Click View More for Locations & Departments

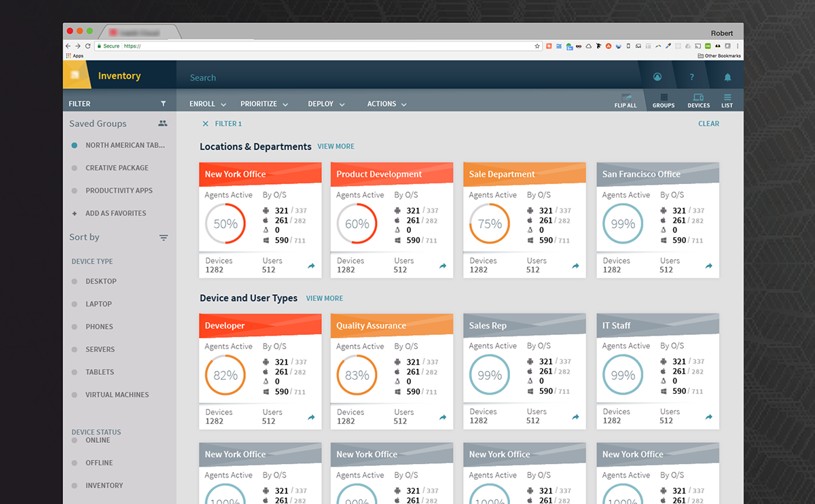pyautogui.click(x=336, y=147)
